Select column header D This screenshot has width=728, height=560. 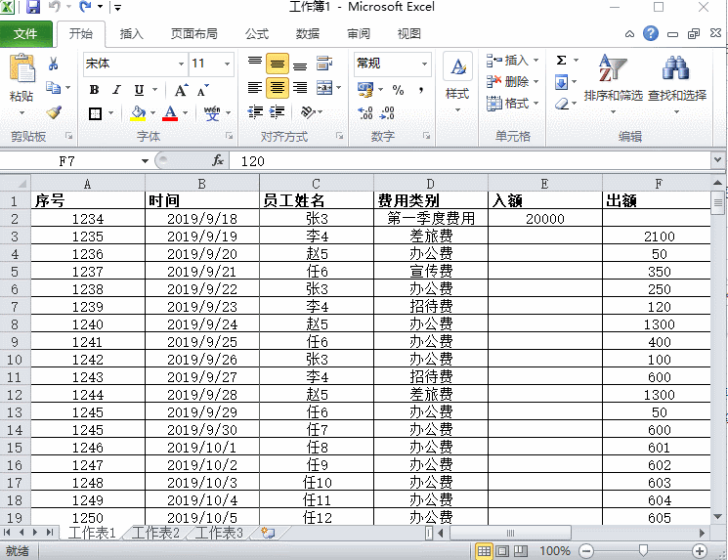click(x=430, y=184)
